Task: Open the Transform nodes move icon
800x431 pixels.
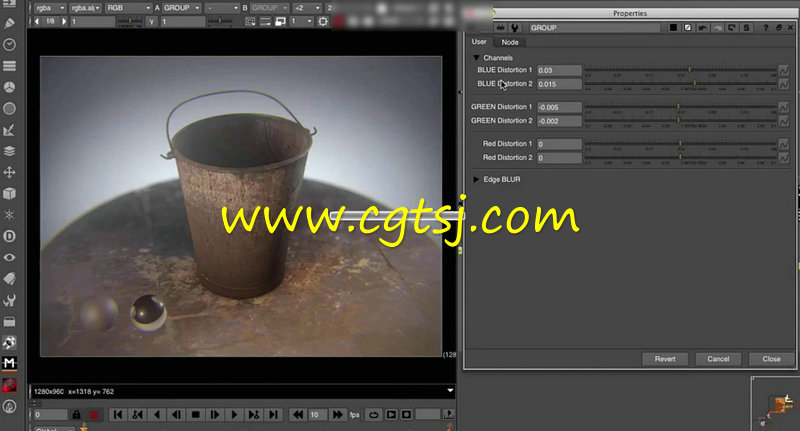Action: pyautogui.click(x=9, y=172)
